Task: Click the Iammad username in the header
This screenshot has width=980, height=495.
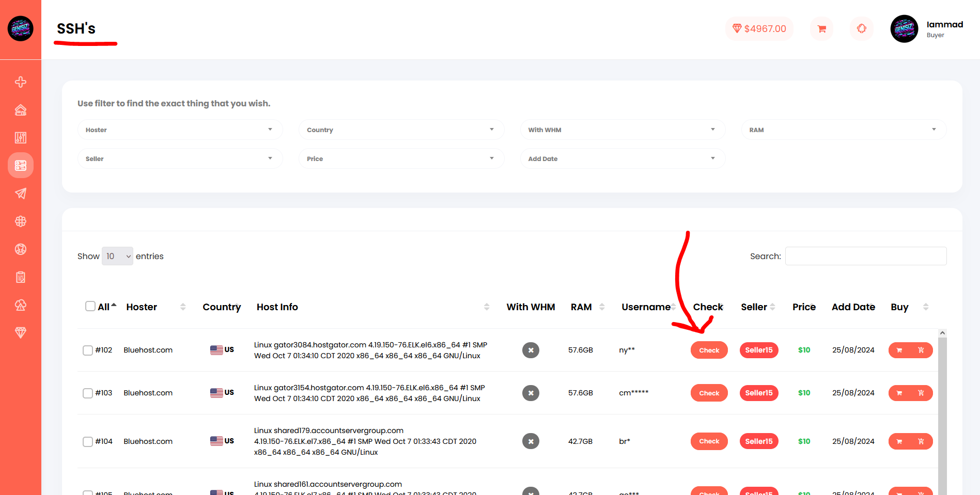Action: tap(945, 25)
